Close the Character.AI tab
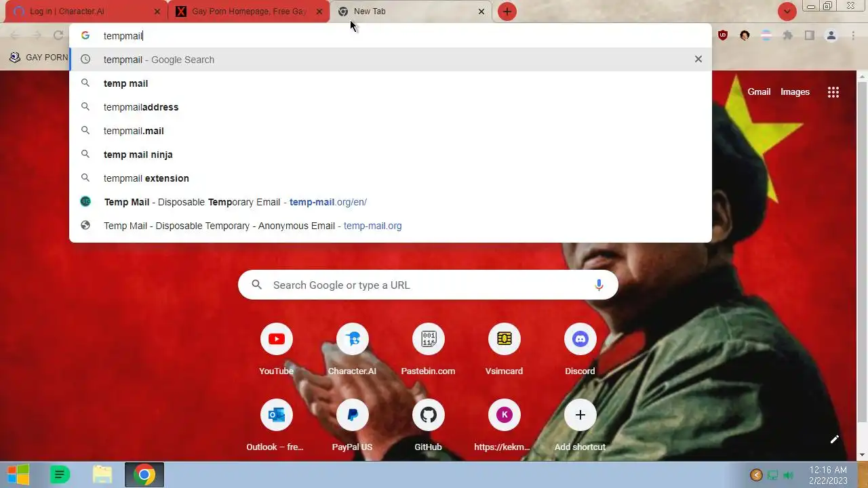 (157, 12)
